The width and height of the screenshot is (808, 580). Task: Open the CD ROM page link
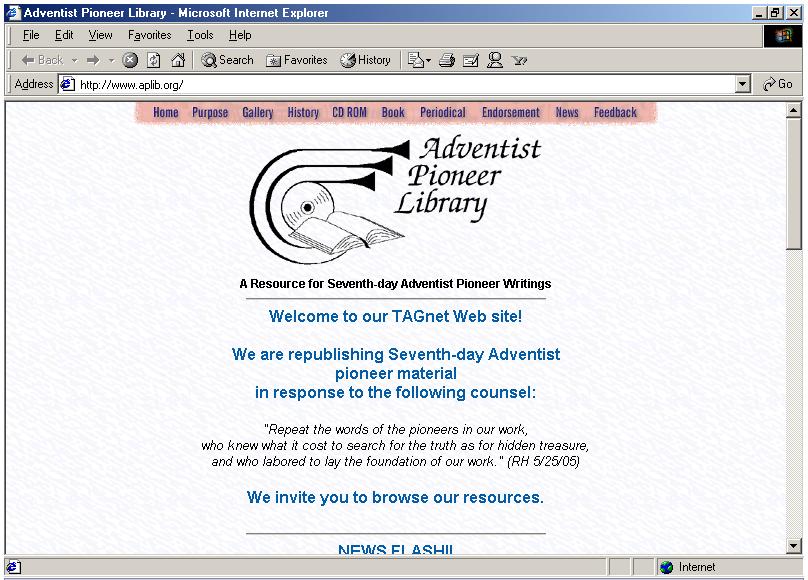349,112
